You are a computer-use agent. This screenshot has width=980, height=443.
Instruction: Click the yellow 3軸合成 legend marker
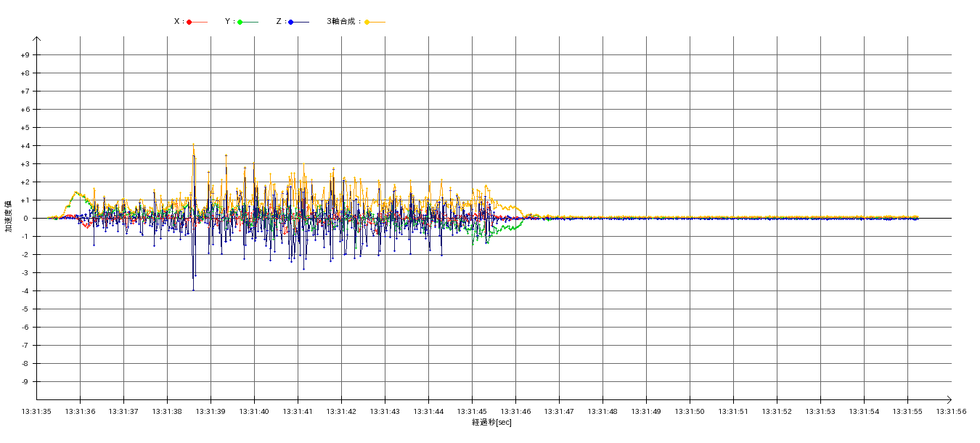tap(367, 22)
